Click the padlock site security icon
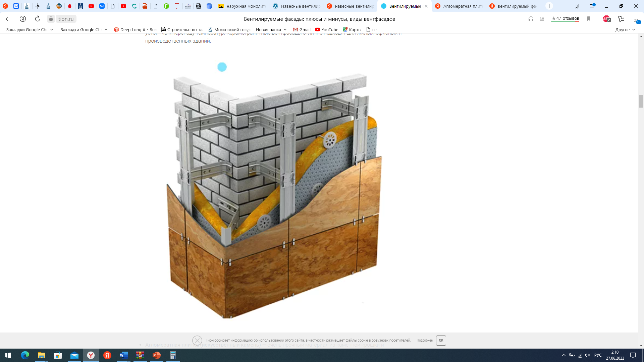Image resolution: width=644 pixels, height=362 pixels. click(51, 19)
